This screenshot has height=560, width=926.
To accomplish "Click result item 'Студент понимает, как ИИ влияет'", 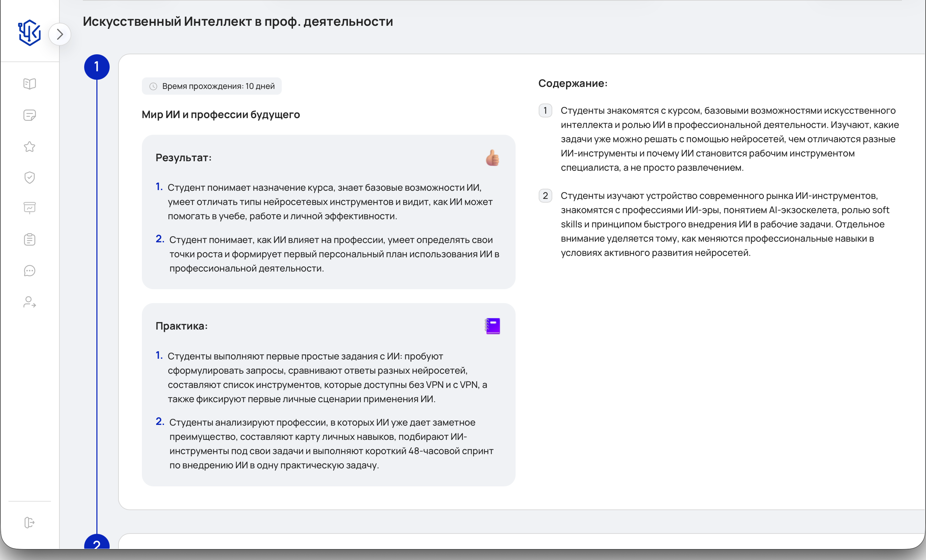I will (x=334, y=254).
